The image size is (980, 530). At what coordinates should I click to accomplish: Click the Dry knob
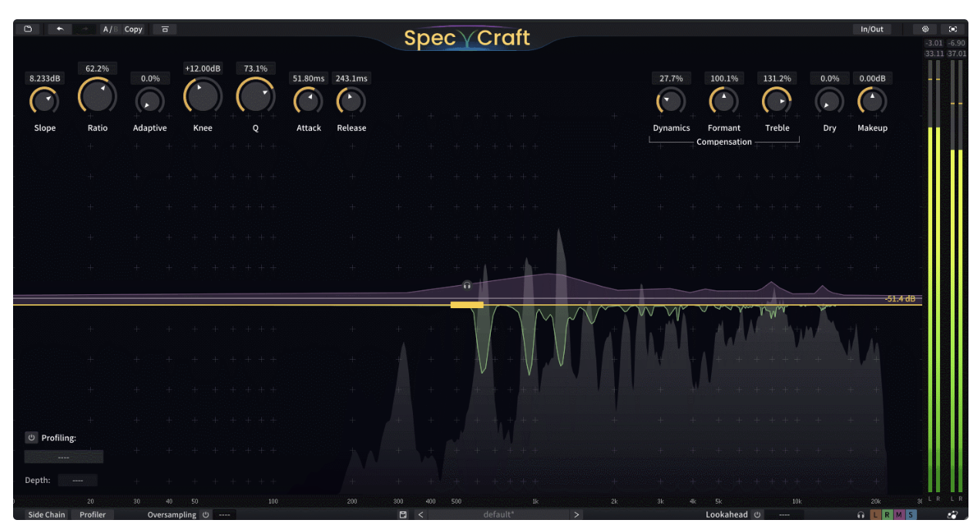point(829,101)
